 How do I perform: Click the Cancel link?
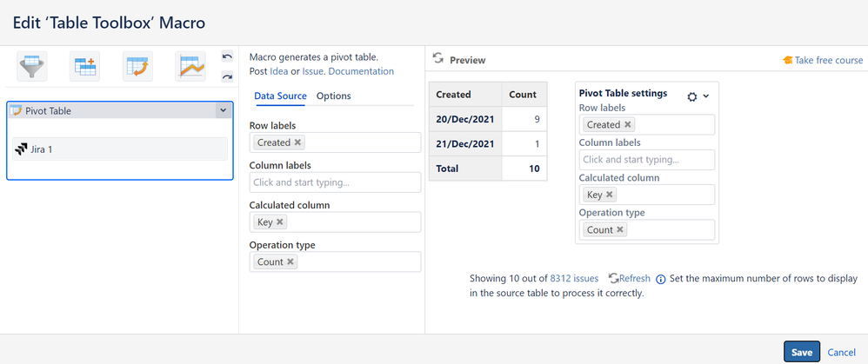(842, 352)
